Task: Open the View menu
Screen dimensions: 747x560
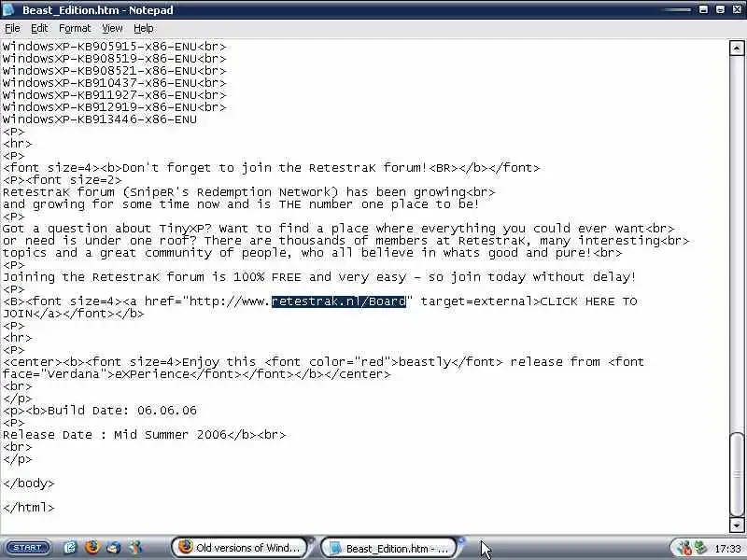Action: coord(112,29)
